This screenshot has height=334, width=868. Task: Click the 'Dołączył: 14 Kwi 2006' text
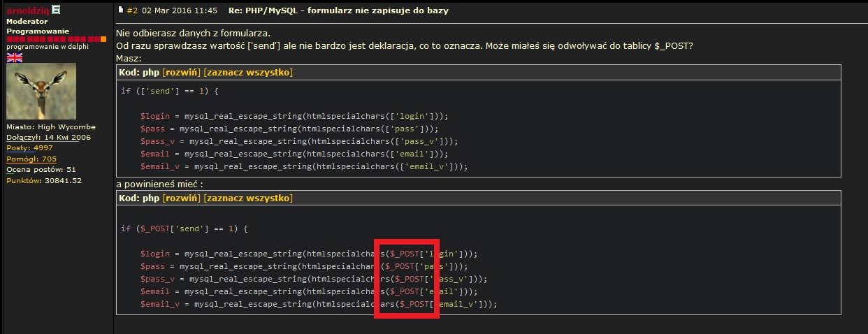pyautogui.click(x=48, y=138)
